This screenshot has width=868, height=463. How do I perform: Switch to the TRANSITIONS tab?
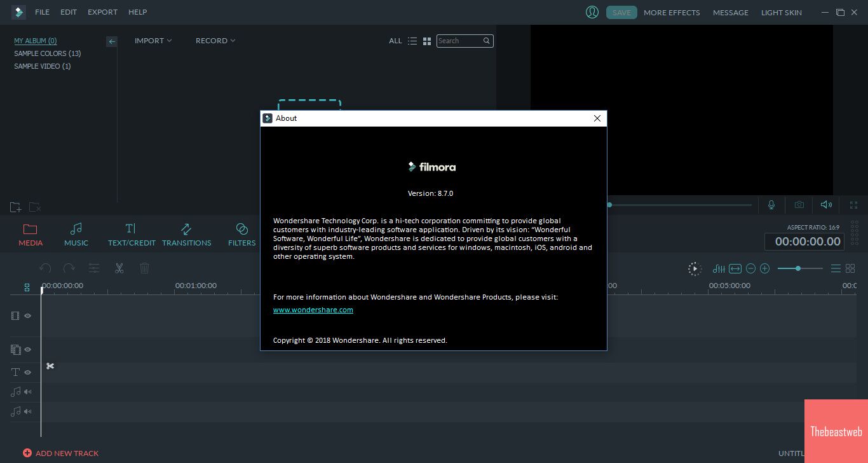[186, 235]
